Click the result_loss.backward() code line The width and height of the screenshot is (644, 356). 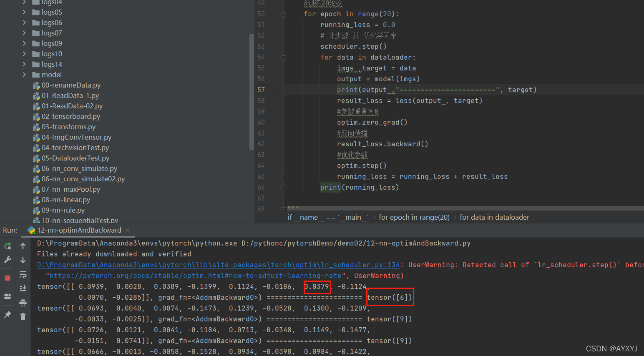(x=382, y=144)
